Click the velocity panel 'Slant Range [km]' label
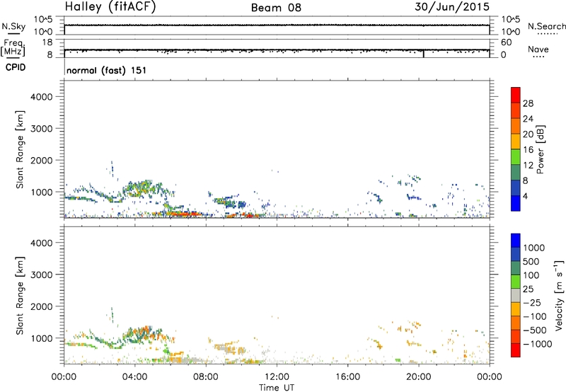Screen dimensions: 566x392 pyautogui.click(x=20, y=296)
